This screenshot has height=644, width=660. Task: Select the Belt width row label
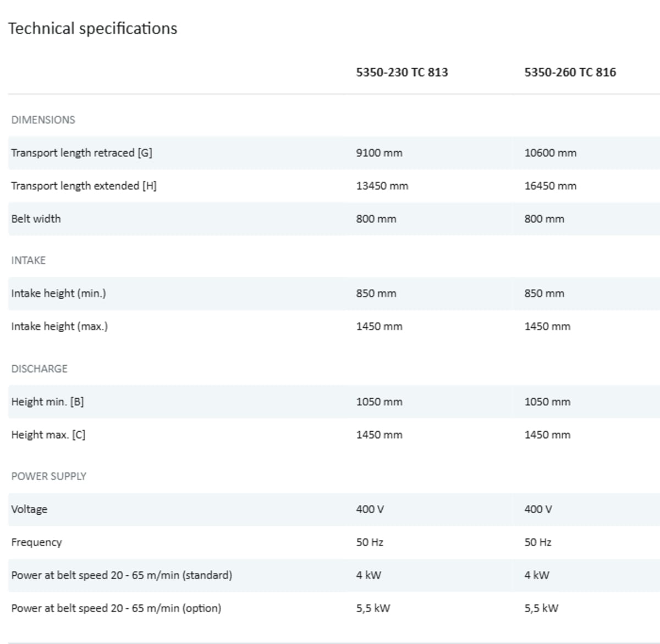[x=36, y=219]
